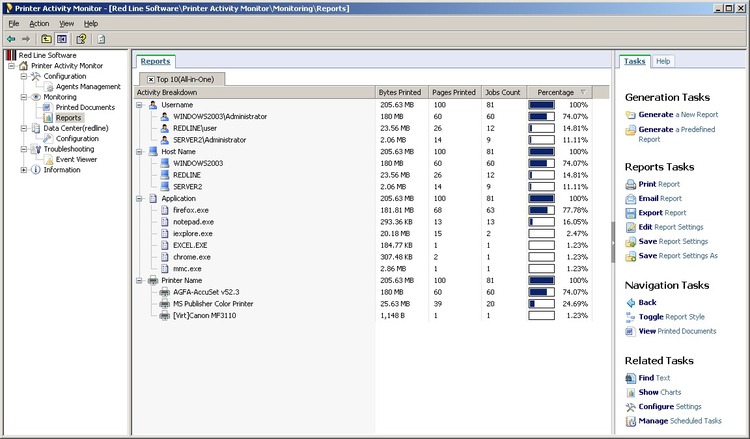This screenshot has width=750, height=439.
Task: Open the Action menu
Action: [39, 23]
